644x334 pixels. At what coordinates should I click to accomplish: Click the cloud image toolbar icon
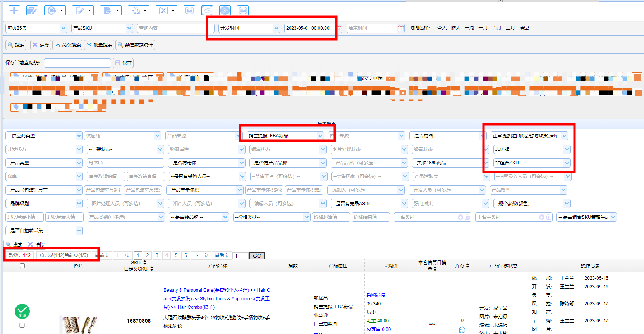coord(207,10)
